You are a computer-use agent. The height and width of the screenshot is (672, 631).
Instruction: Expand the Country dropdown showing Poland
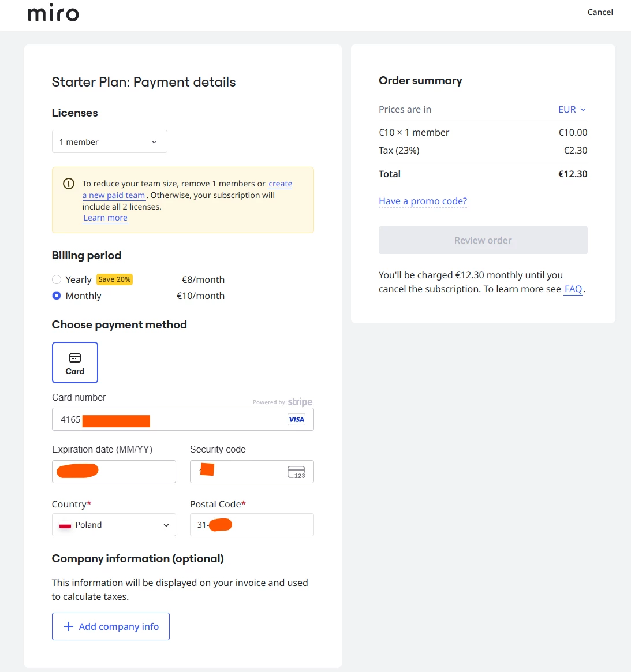pyautogui.click(x=114, y=525)
